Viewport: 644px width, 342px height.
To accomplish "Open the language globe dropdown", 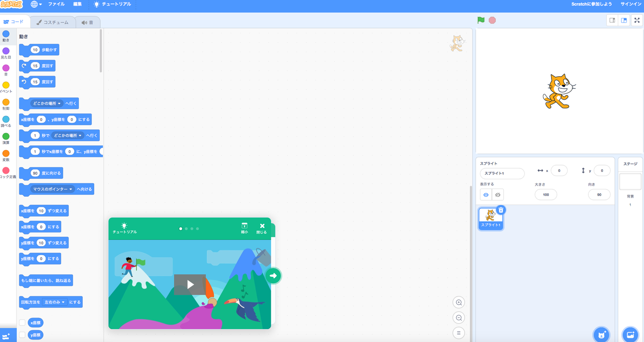I will tap(36, 4).
